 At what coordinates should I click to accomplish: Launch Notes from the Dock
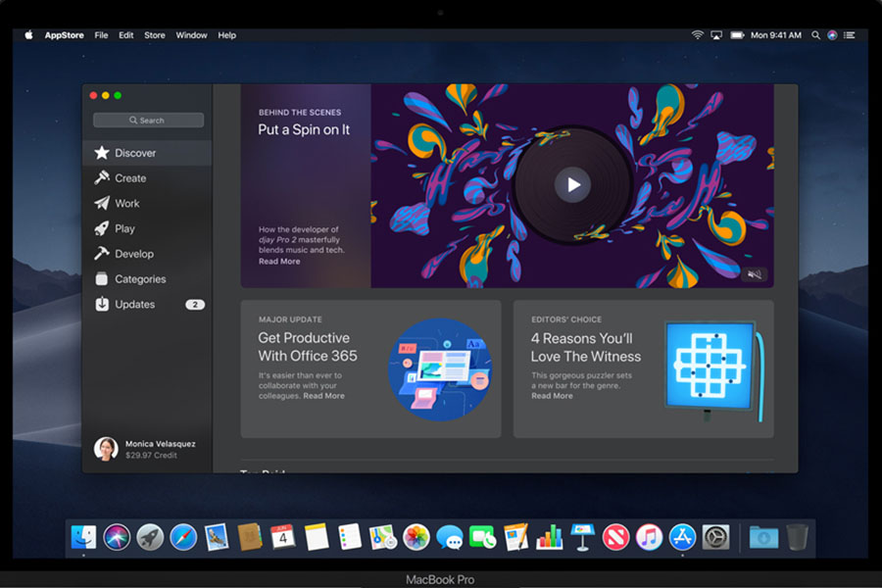click(x=317, y=537)
